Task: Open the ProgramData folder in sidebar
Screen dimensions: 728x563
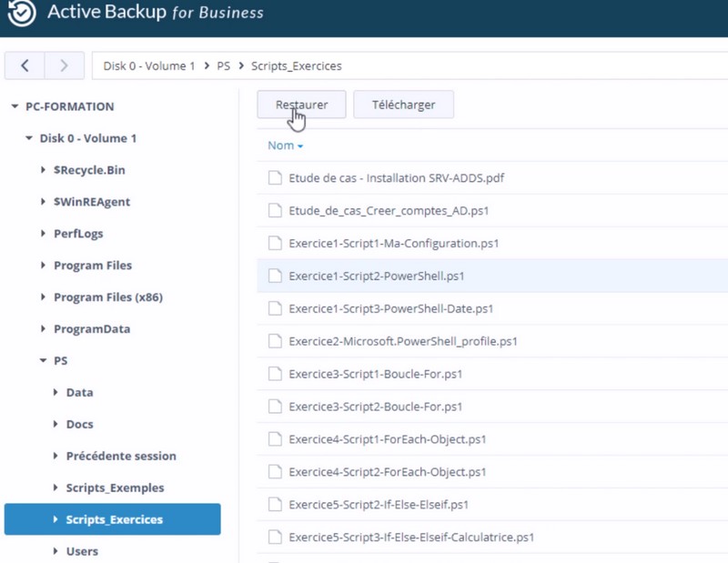Action: 92,329
